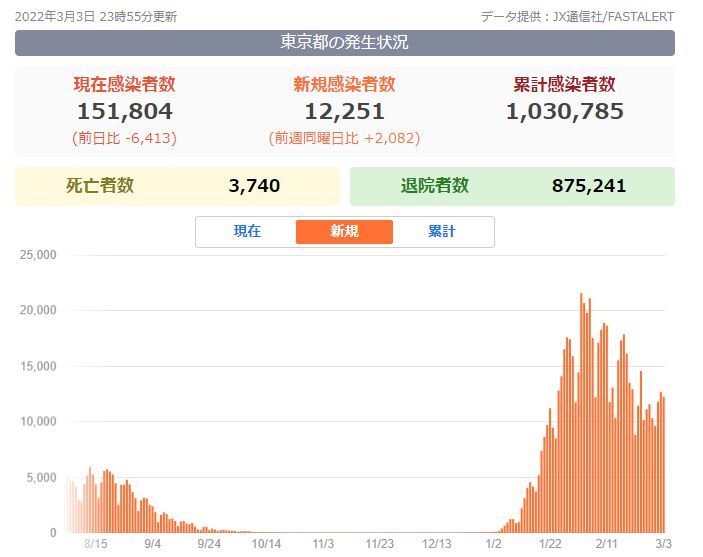Switch chart to 現在 tab
The width and height of the screenshot is (703, 557).
point(247,231)
